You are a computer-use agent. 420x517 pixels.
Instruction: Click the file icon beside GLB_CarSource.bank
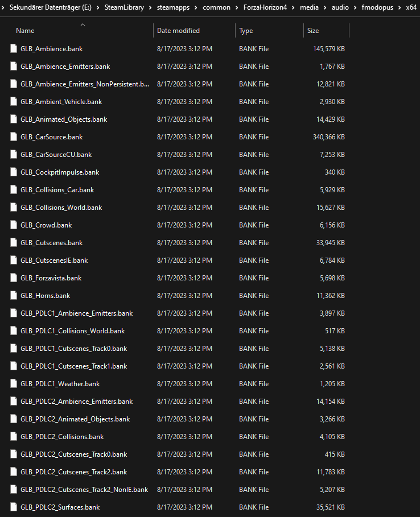(14, 137)
